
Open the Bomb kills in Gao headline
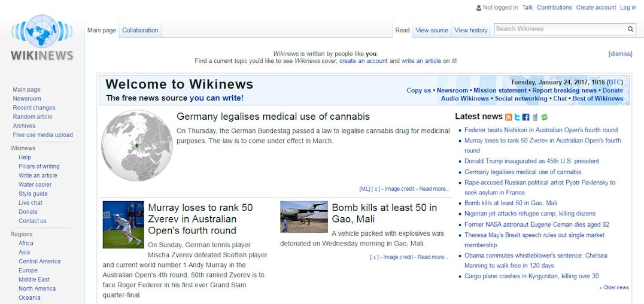point(384,213)
